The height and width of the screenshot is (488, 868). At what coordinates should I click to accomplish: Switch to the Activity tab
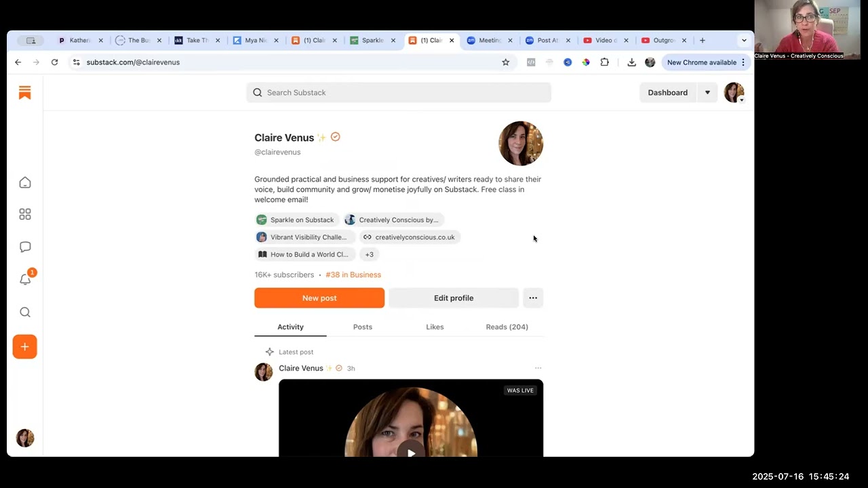pyautogui.click(x=290, y=327)
